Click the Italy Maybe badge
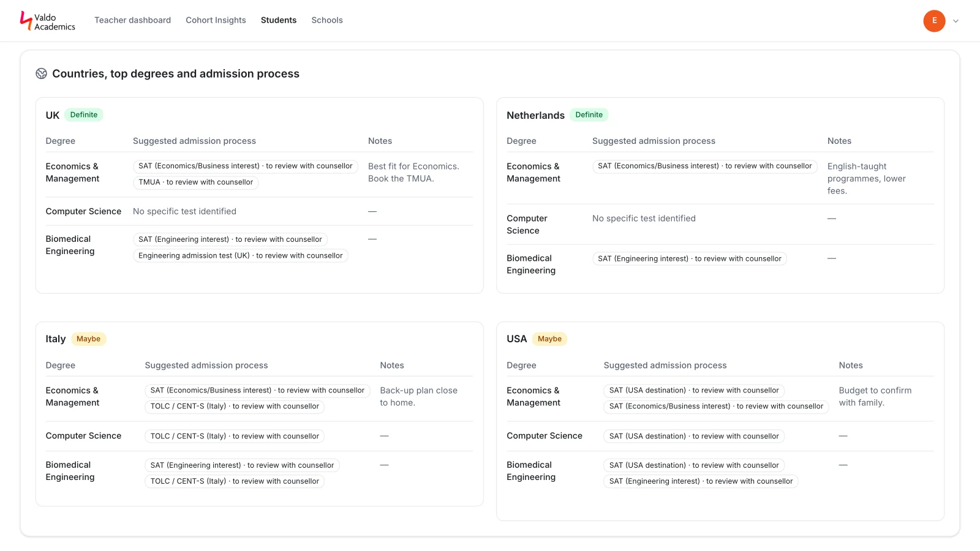 coord(88,339)
